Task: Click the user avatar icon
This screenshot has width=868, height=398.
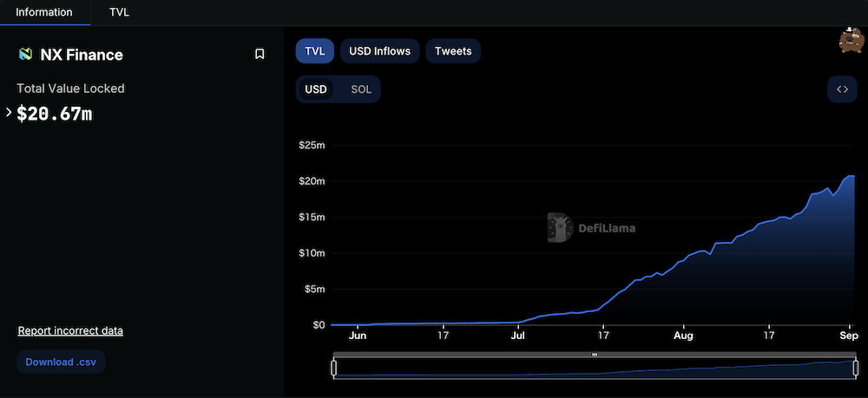Action: click(850, 40)
